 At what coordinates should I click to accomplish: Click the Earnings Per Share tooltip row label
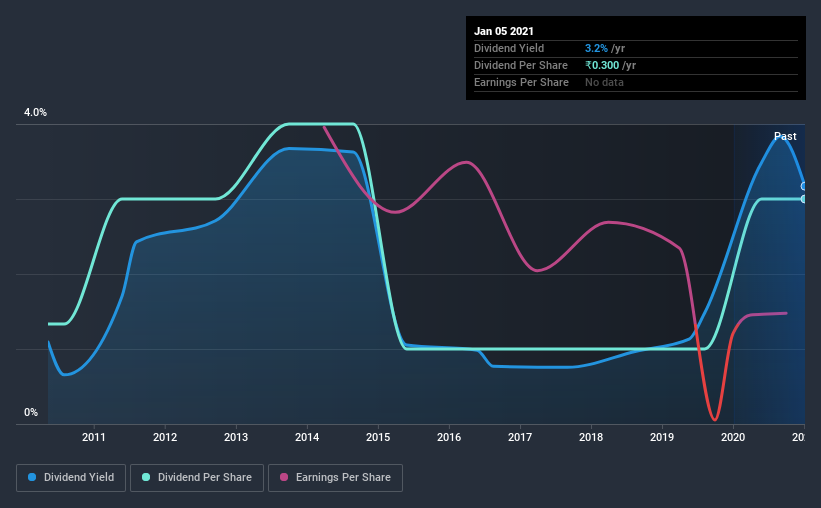(521, 82)
